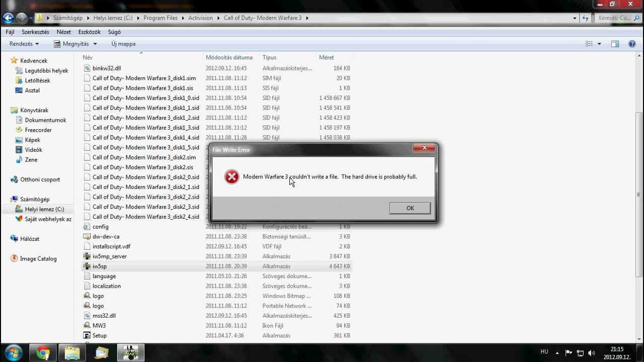
Task: Select the iw5mp_server application icon
Action: coord(87,256)
